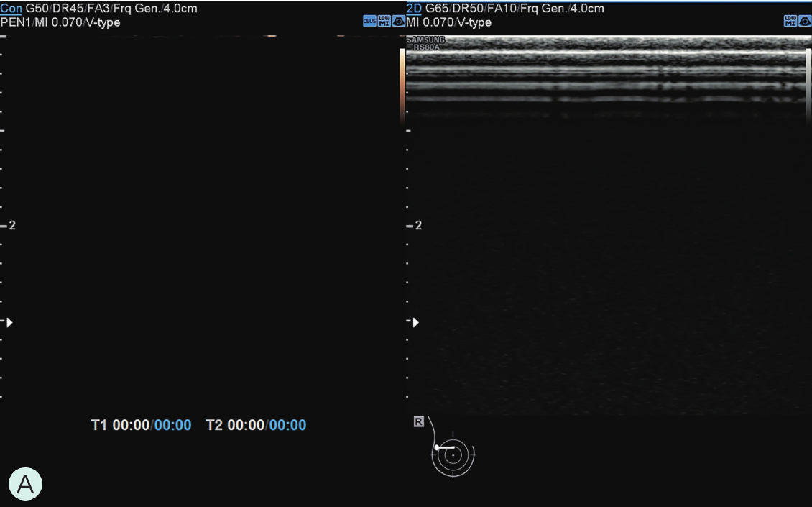Select the Con mode tab label
Screen dimensions: 812x507
[x=11, y=9]
